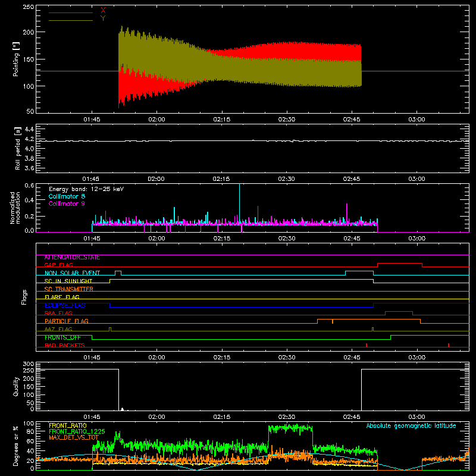This screenshot has width=476, height=476.
Task: Click the MAX_DET_VS_TOT legend entry
Action: coord(74,437)
